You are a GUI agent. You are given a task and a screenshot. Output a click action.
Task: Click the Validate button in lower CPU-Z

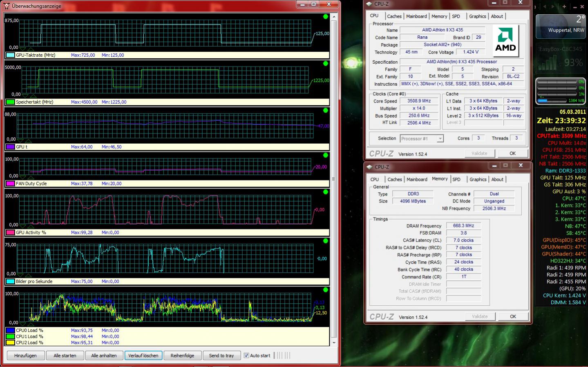480,316
